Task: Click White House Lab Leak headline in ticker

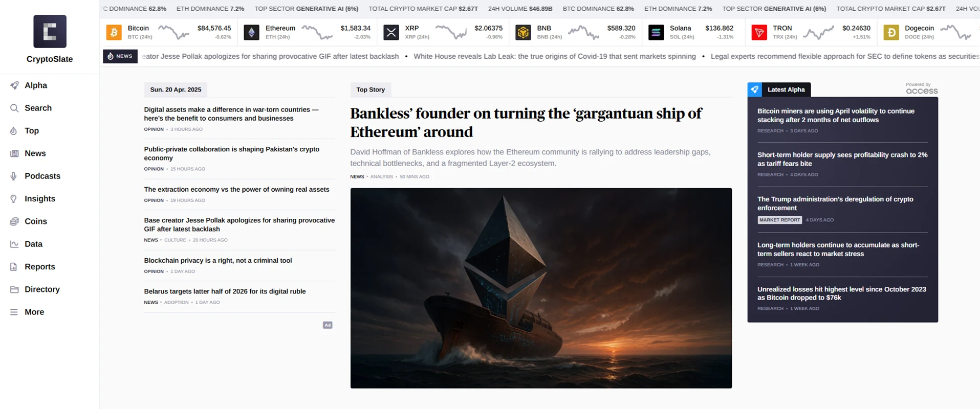Action: coord(555,56)
